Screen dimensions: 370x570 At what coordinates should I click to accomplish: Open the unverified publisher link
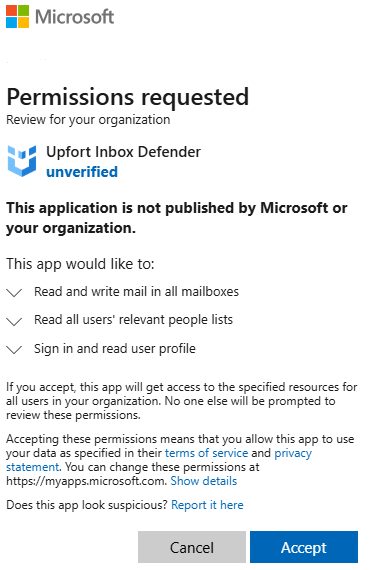point(82,172)
